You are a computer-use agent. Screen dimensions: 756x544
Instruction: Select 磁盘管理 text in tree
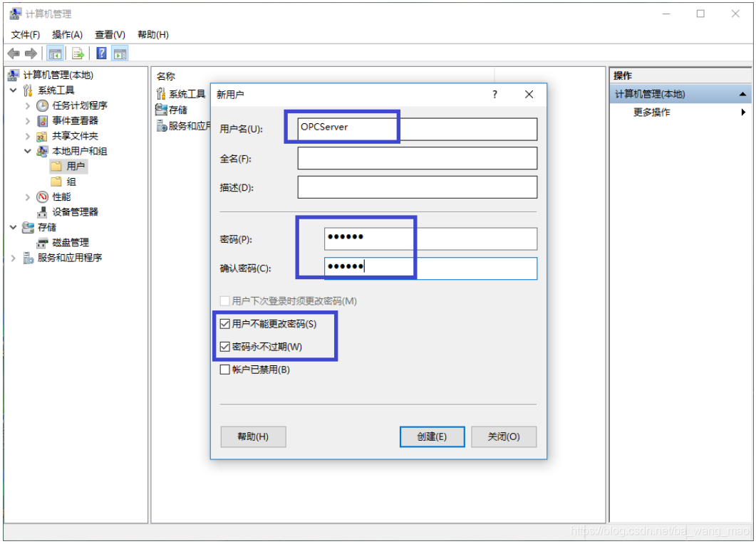71,243
